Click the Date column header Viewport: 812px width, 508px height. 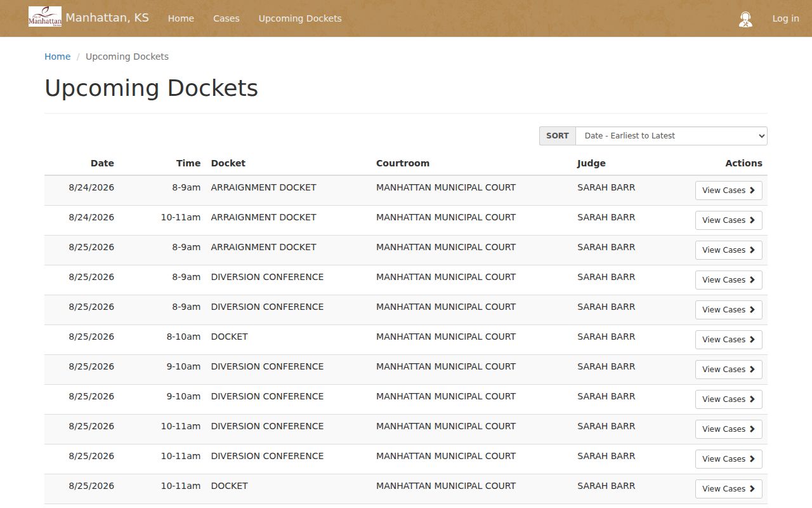(102, 163)
